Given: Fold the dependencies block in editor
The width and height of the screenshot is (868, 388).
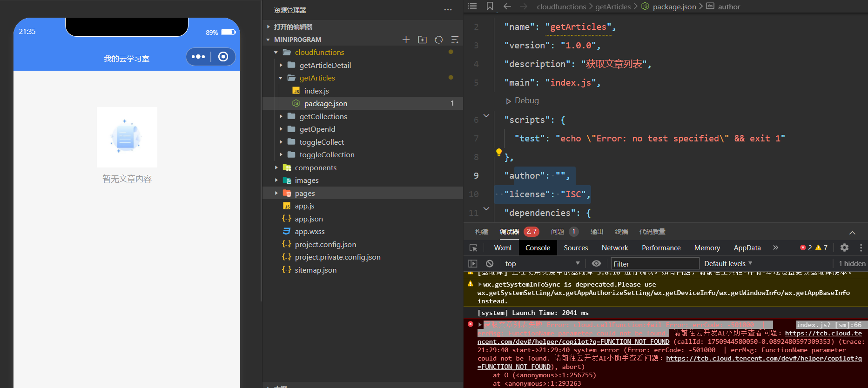Looking at the screenshot, I should [486, 208].
